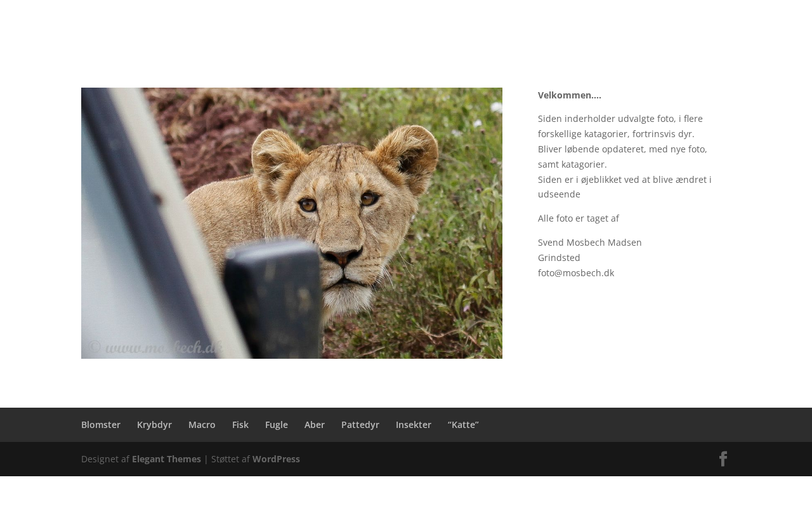Viewport: 812px width, 508px height.
Task: Click the 'Alle foto er taget af' line
Action: coord(579,218)
